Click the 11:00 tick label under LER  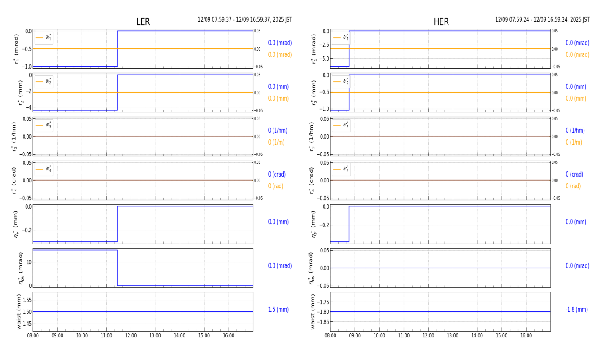pyautogui.click(x=106, y=336)
